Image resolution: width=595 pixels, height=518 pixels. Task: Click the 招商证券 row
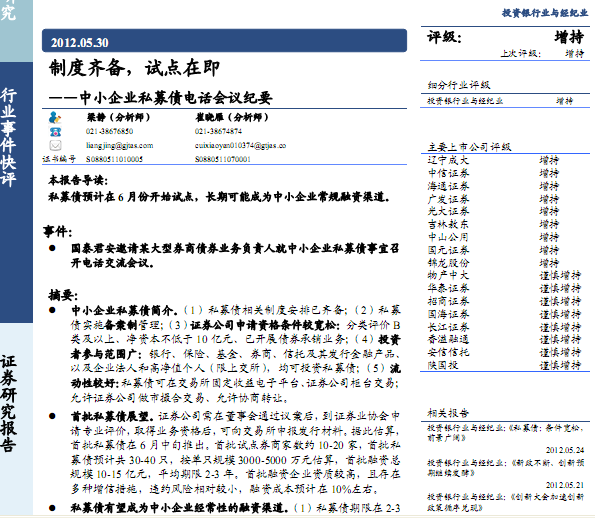[x=505, y=301]
